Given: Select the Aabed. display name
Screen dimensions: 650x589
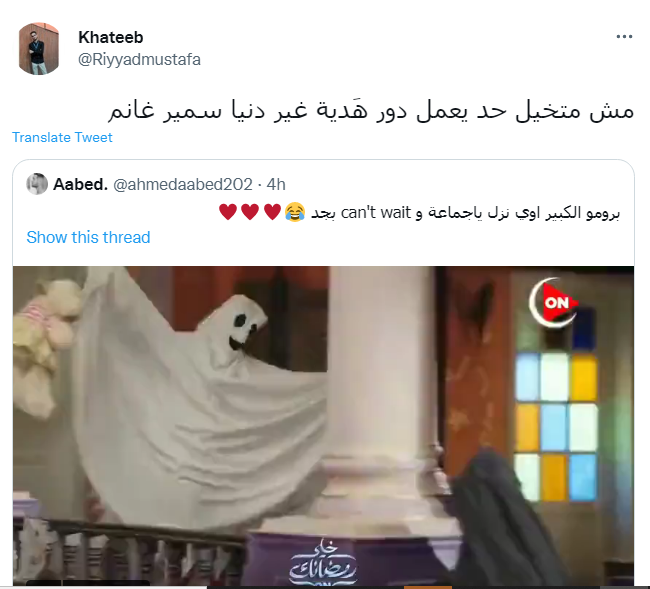Looking at the screenshot, I should click(80, 184).
